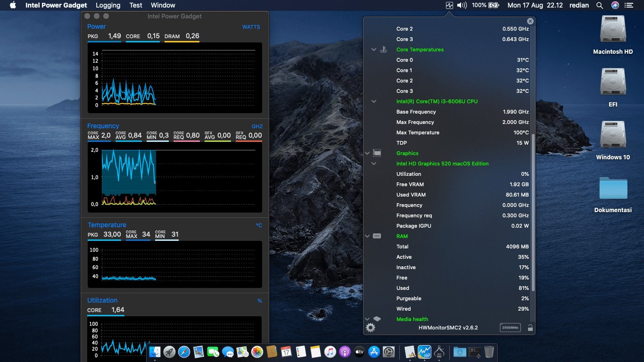Open Messages chat bubble in dock
This screenshot has height=362, width=644.
[x=228, y=352]
